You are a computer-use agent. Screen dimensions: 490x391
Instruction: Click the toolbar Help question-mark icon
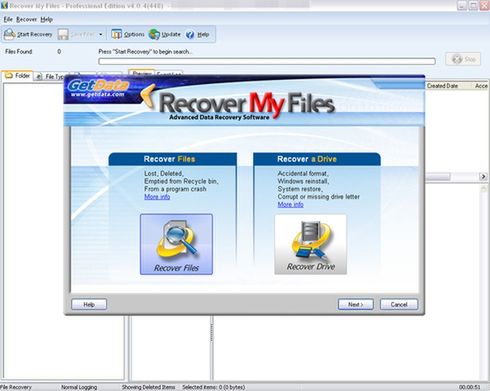coord(190,34)
